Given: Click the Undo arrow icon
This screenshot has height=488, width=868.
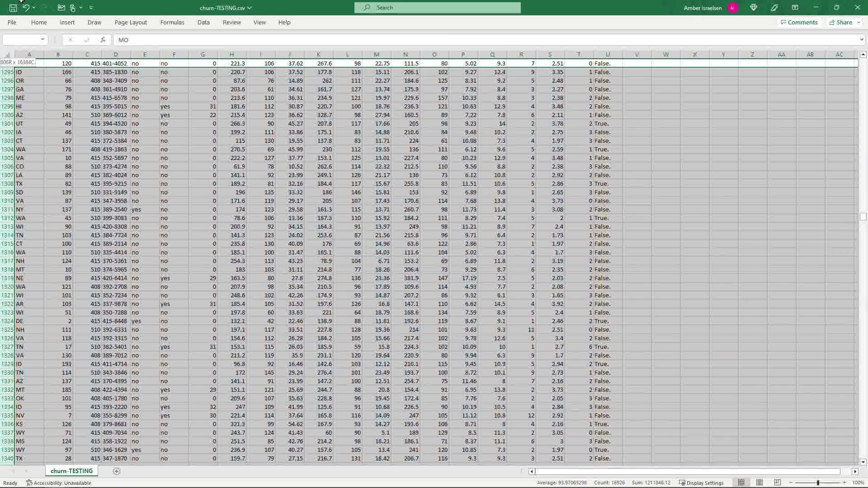Looking at the screenshot, I should pos(26,8).
